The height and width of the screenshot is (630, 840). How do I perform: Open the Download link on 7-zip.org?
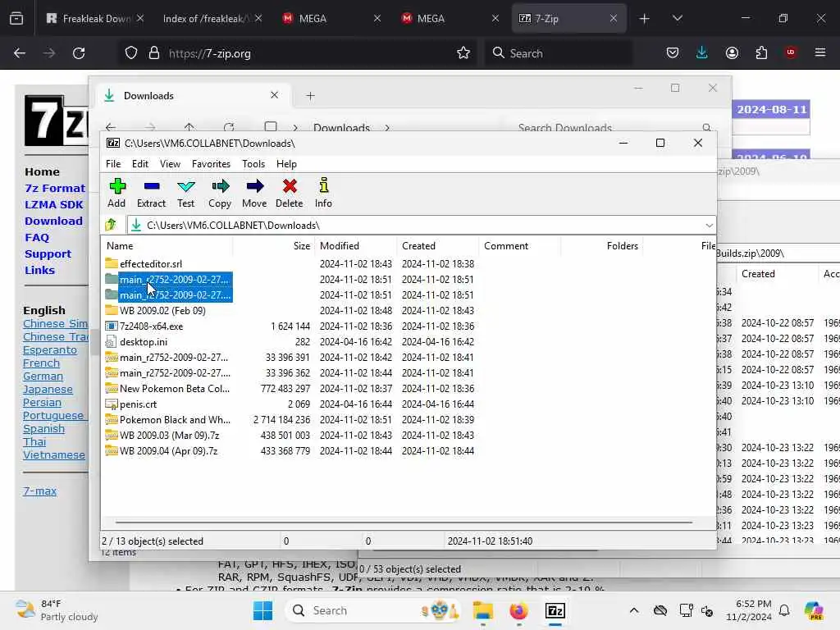click(53, 221)
